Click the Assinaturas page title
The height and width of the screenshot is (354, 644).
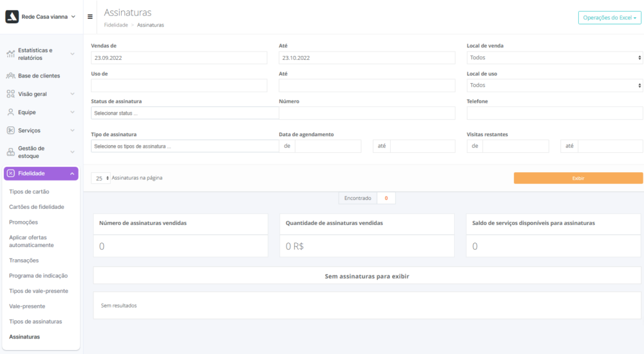tap(128, 12)
